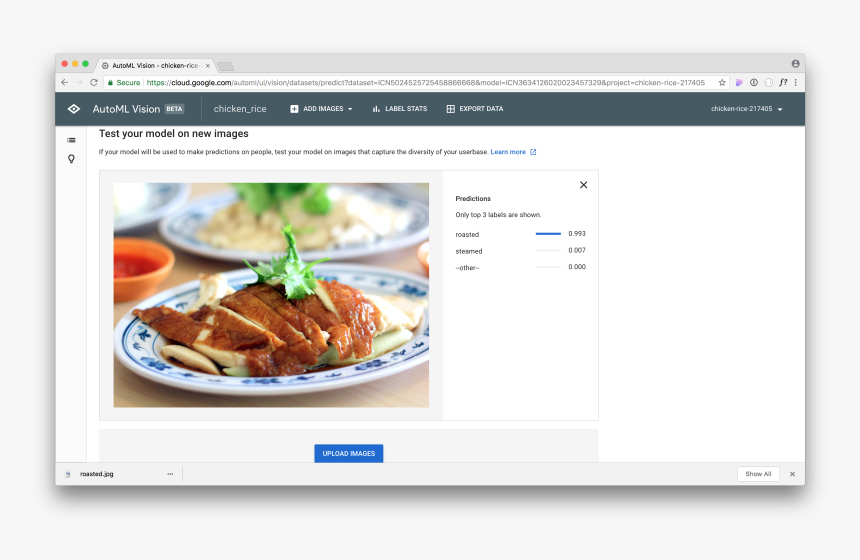Screen dimensions: 860x560
Task: Click the roasted chicken test image
Action: [x=271, y=295]
